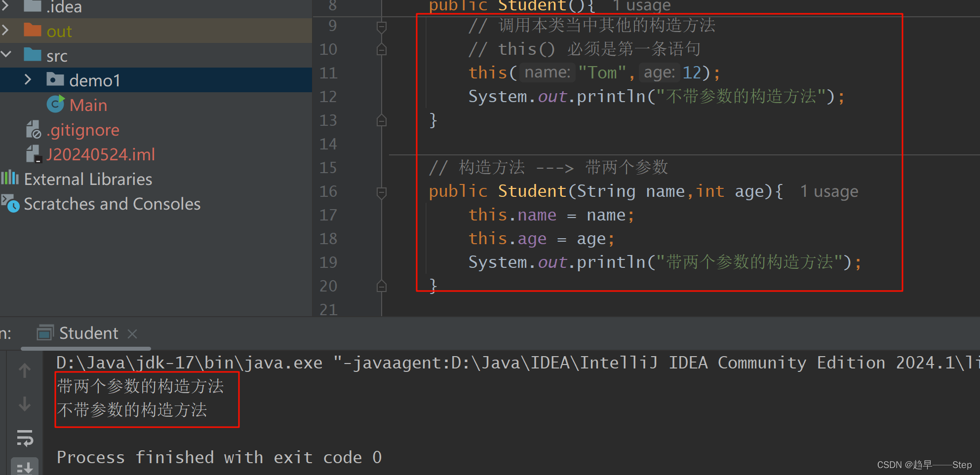
Task: Open External Libraries node
Action: pyautogui.click(x=88, y=179)
